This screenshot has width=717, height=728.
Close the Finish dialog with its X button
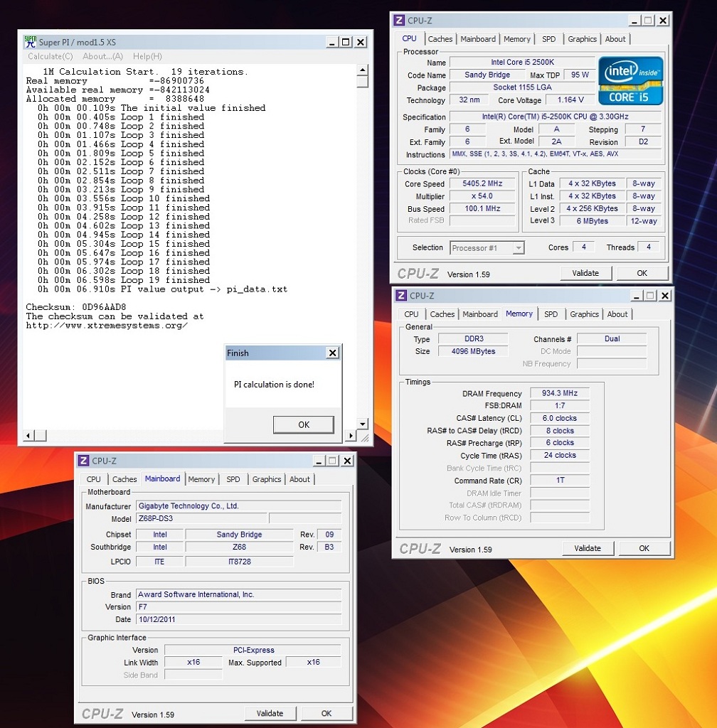(x=332, y=353)
